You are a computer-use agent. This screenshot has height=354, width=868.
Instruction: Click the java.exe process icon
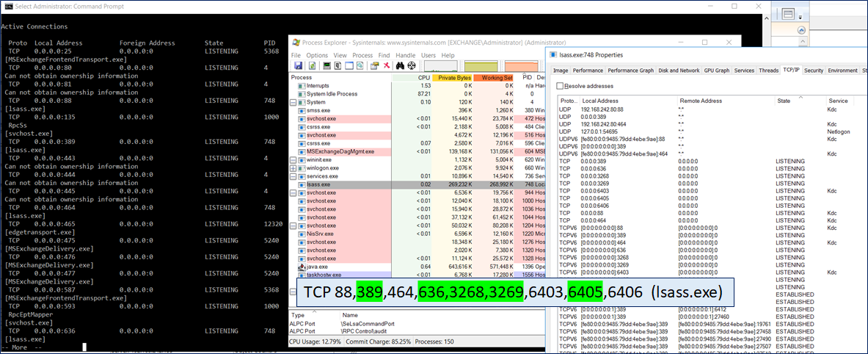[x=302, y=266]
